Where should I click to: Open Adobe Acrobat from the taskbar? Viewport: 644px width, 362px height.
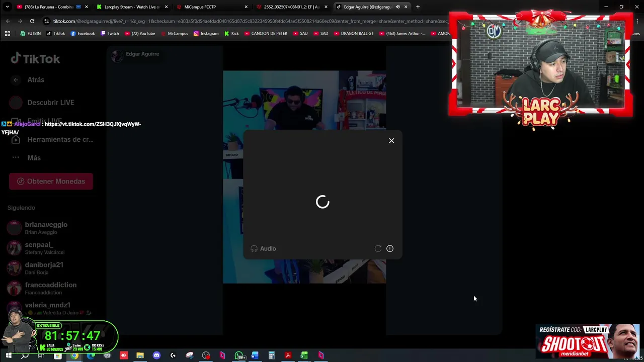click(x=288, y=356)
